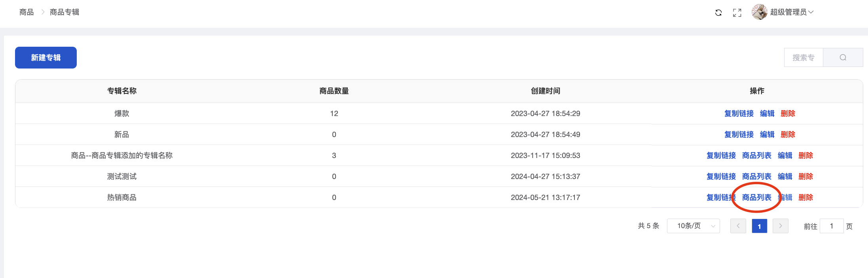This screenshot has height=278, width=868.
Task: Go to the next page arrow
Action: pyautogui.click(x=780, y=226)
